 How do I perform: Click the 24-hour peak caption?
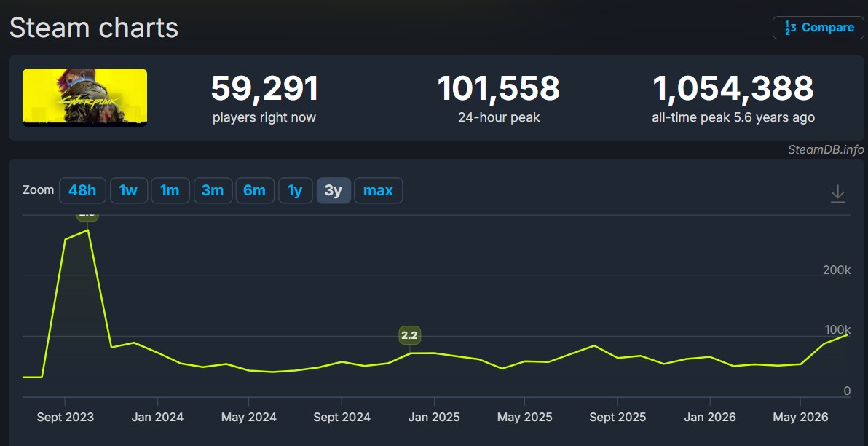coord(499,117)
